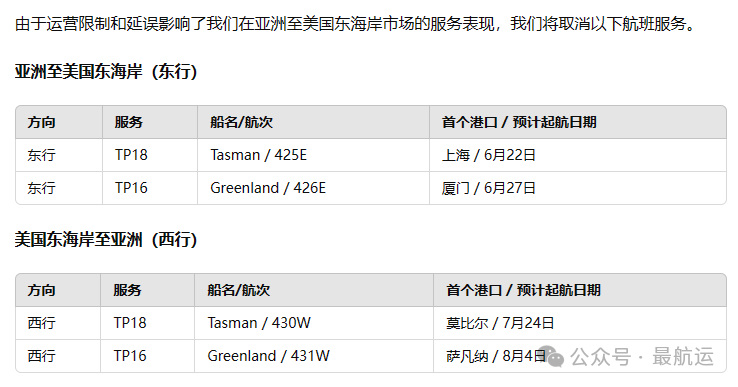This screenshot has height=387, width=738.
Task: Select the Greenland / 426E cell
Action: 313,188
